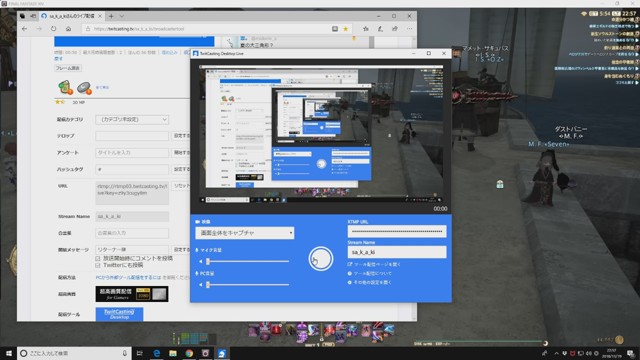
Task: Click the Stream Name field in TwitCasting Desktop
Action: tap(397, 252)
